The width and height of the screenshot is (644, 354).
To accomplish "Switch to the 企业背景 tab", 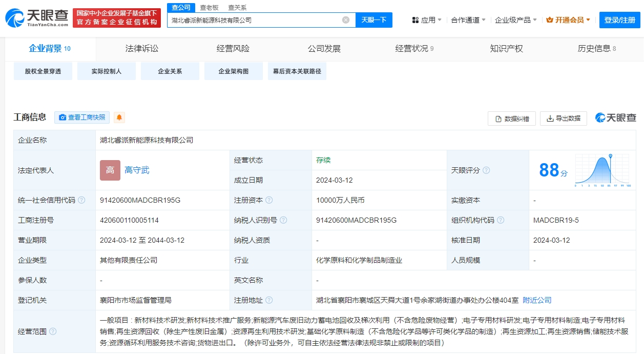I will pyautogui.click(x=50, y=49).
